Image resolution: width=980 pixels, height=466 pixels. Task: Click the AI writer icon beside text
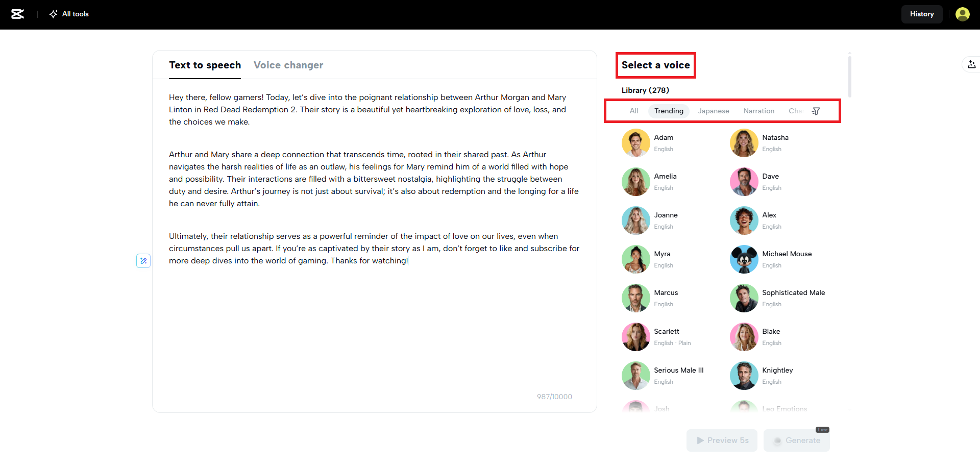click(x=143, y=261)
